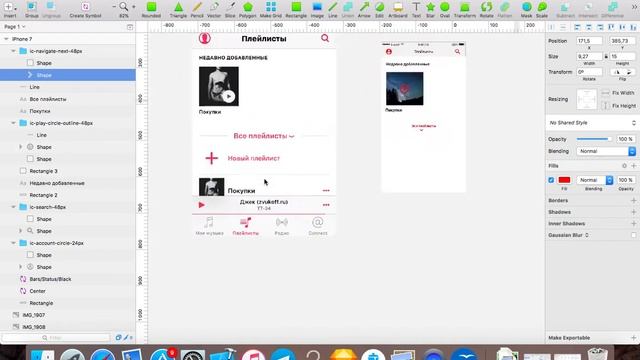Image resolution: width=640 pixels, height=360 pixels.
Task: Select the Недавно добавленные text layer
Action: 57,183
